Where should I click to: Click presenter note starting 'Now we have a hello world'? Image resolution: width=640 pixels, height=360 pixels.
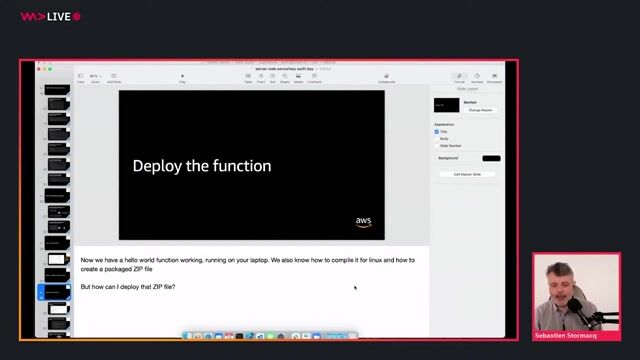[x=247, y=264]
